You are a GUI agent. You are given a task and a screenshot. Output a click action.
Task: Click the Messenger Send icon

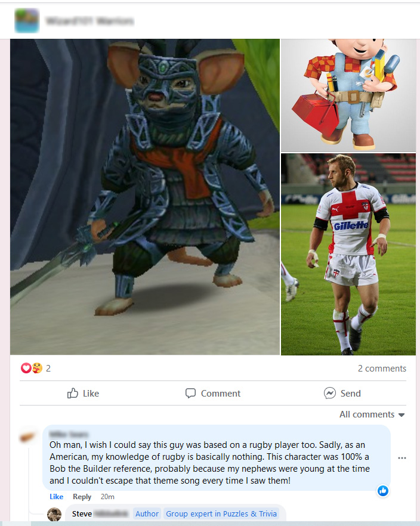click(x=330, y=393)
